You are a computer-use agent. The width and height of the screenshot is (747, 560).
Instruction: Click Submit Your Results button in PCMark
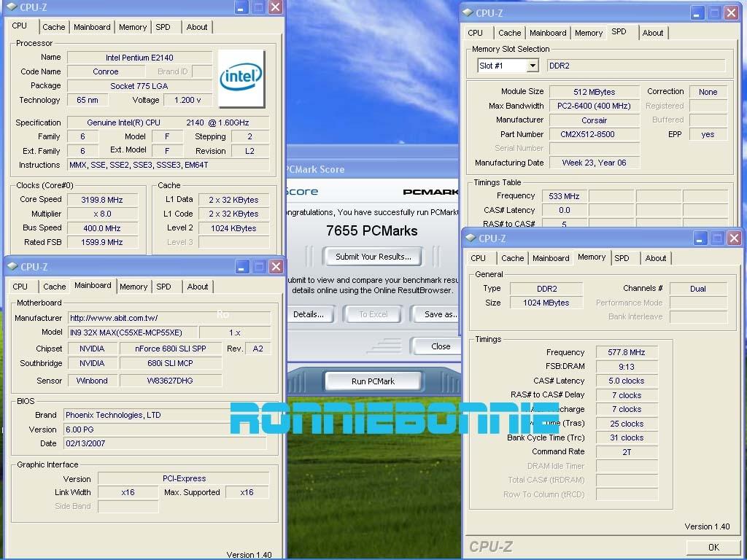pyautogui.click(x=373, y=257)
